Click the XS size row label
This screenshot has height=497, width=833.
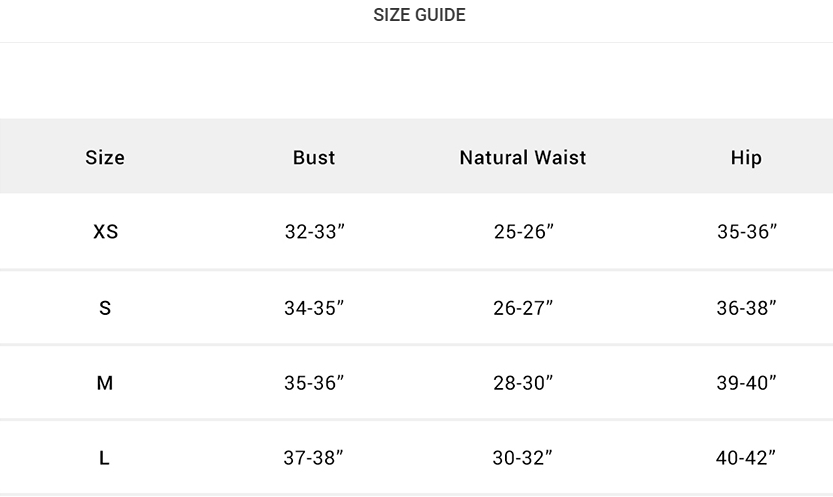pos(105,232)
